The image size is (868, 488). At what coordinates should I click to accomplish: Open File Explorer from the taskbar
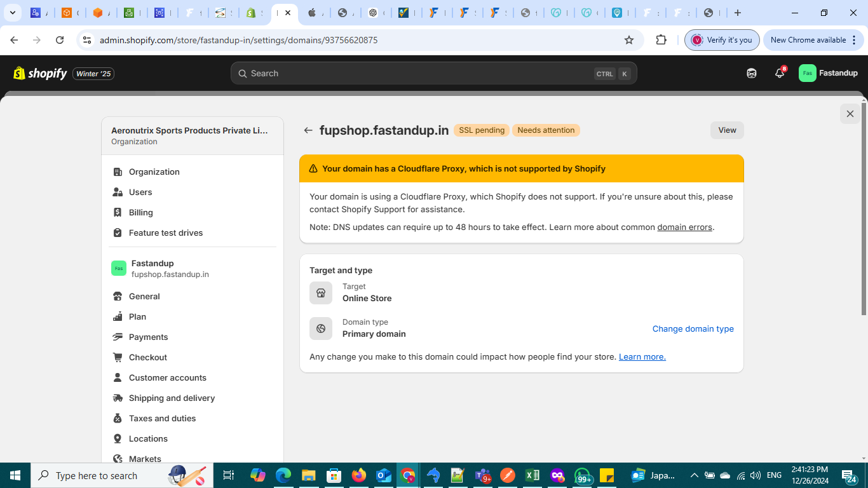pos(308,475)
